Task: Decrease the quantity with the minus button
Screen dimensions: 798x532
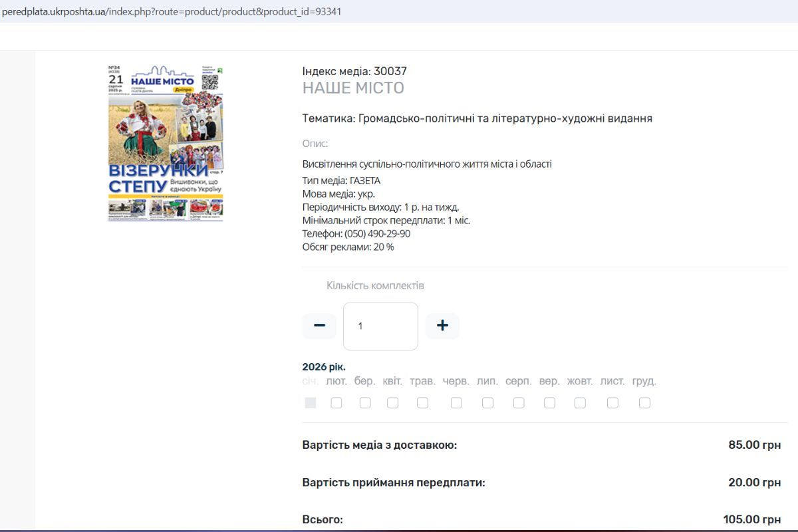Action: (319, 325)
